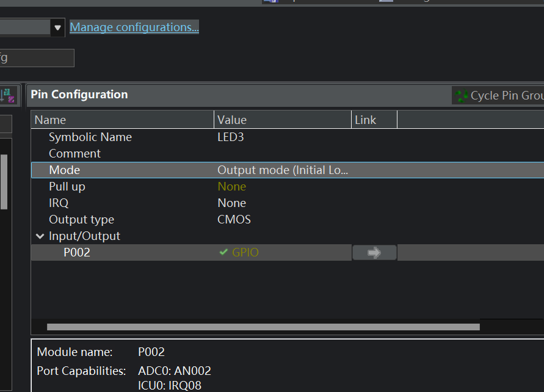Click the IRQ value None
The height and width of the screenshot is (392, 544).
pos(232,203)
